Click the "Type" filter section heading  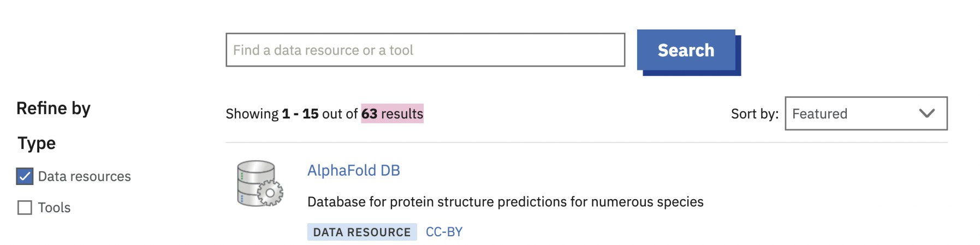(x=37, y=143)
